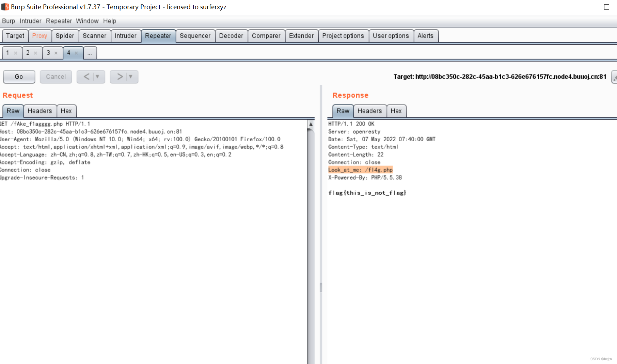Open forward history dropdown arrow

coord(130,77)
